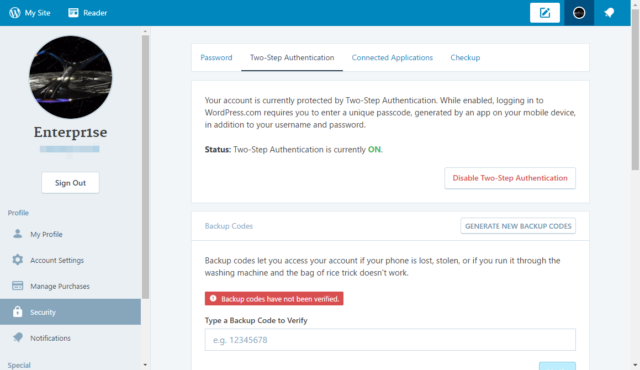Screen dimensions: 640x370
Task: Click the large Enterpr1se profile picture
Action: 70,77
